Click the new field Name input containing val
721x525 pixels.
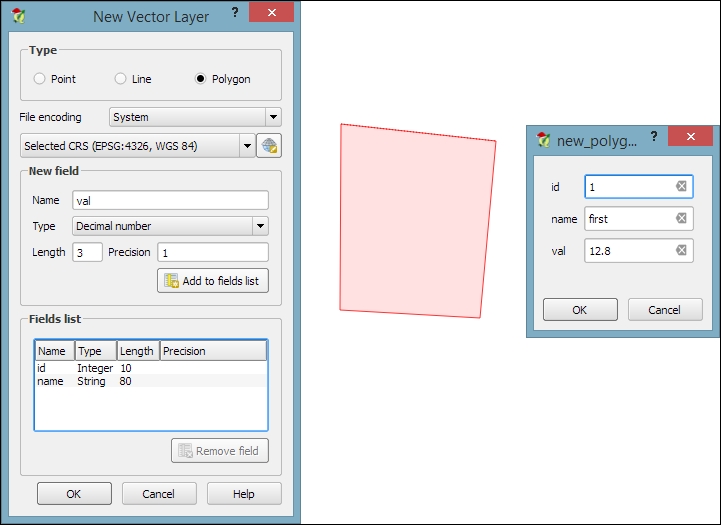(x=170, y=200)
